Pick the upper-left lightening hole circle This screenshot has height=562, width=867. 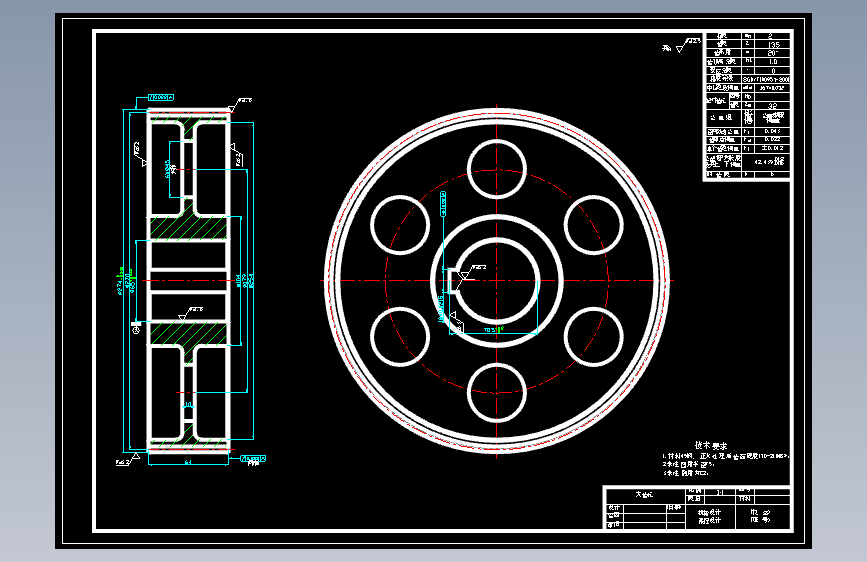400,225
